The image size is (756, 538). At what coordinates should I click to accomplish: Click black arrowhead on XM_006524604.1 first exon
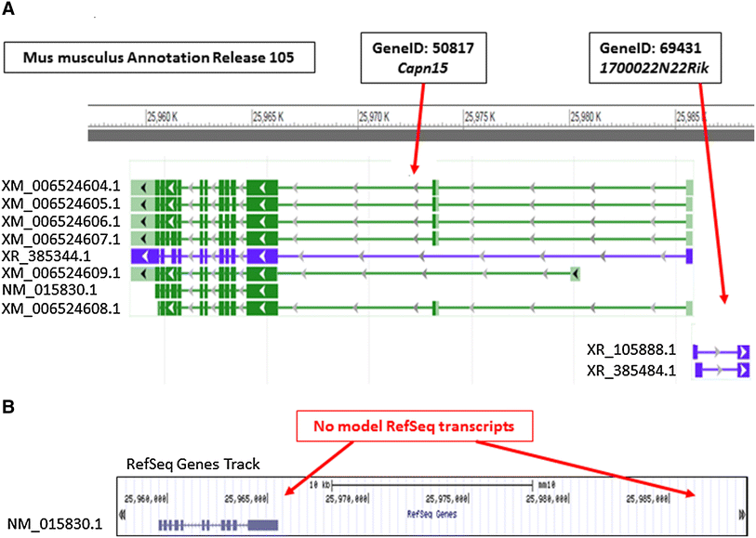click(x=143, y=188)
